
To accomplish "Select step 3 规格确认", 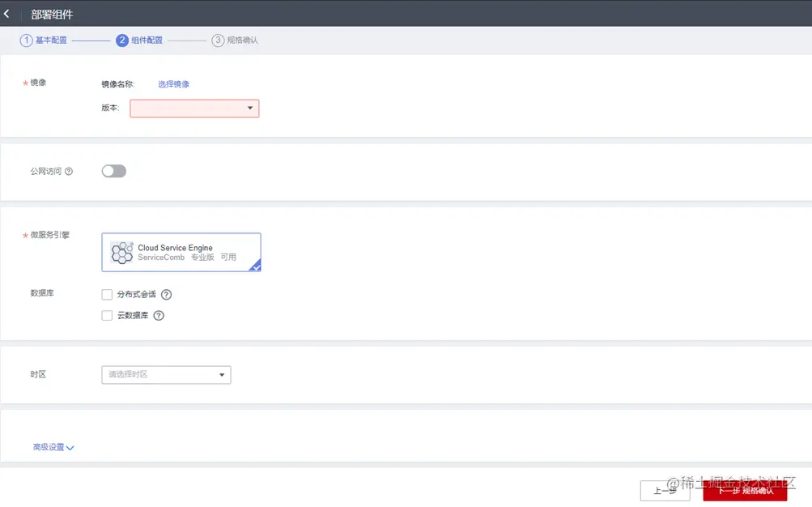I will click(x=235, y=40).
